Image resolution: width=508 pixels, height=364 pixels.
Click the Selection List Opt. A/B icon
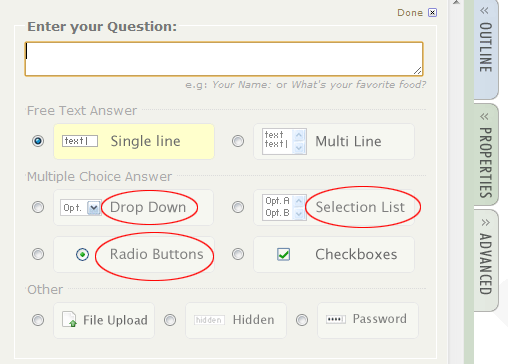click(x=284, y=207)
